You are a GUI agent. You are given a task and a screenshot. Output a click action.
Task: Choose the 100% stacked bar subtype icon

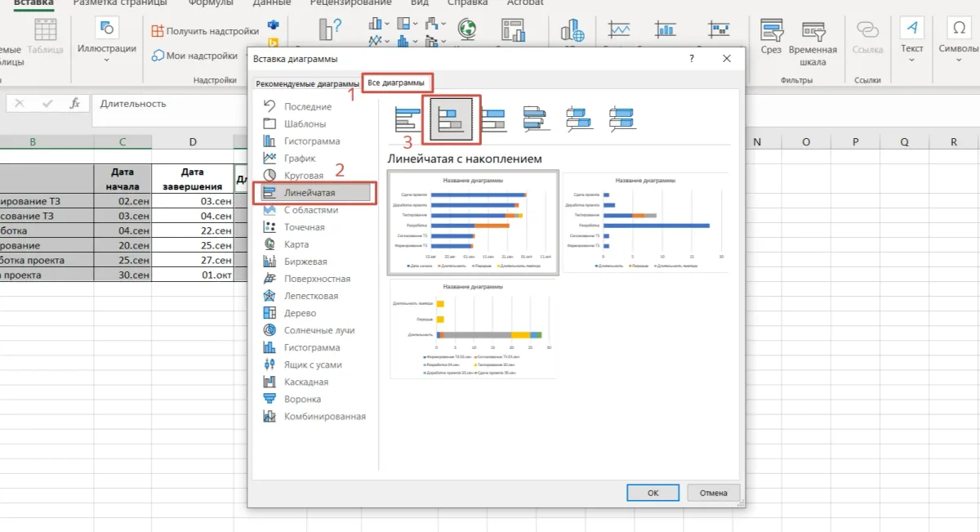click(x=493, y=120)
